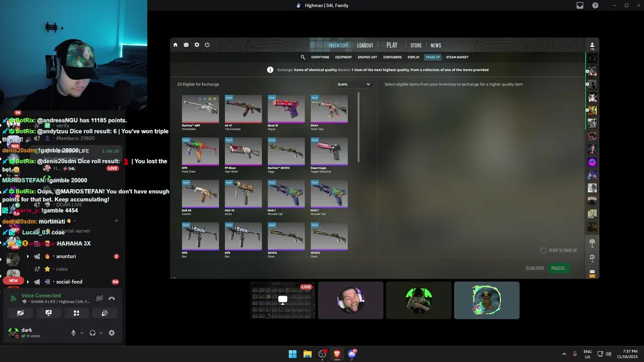Expand Discord headphone output options
The image size is (644, 362).
pos(101,333)
